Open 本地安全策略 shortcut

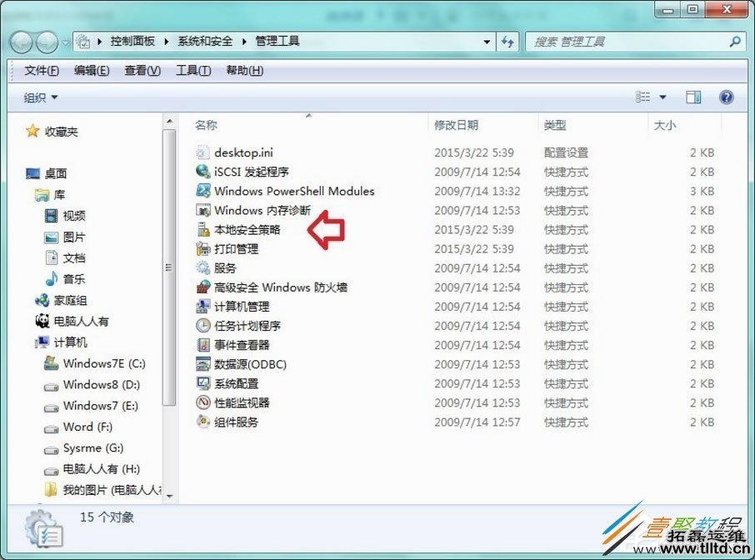(x=242, y=230)
